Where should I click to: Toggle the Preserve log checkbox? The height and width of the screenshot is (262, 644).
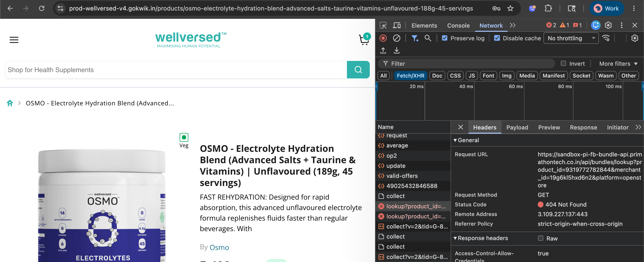(x=444, y=38)
